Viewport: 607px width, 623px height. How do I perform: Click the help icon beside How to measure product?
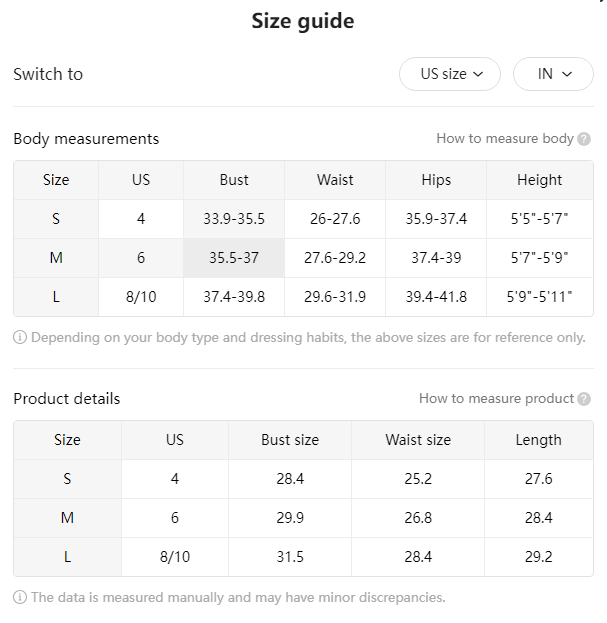584,399
